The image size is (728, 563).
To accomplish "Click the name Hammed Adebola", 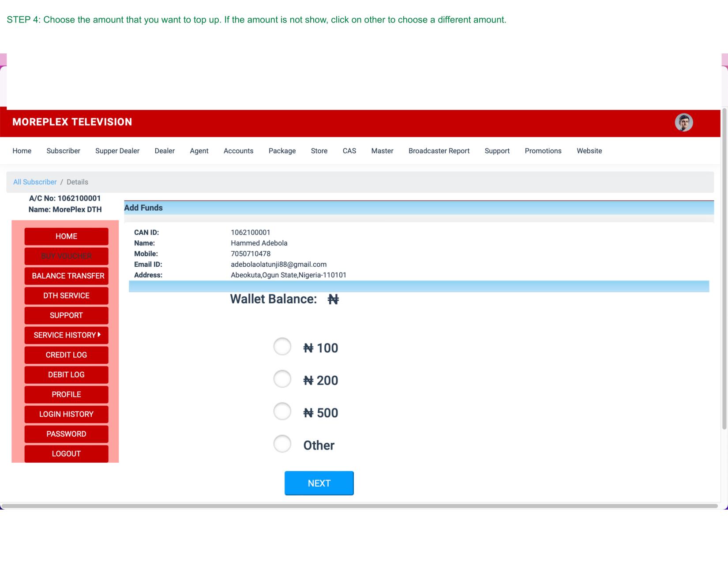I will [259, 243].
